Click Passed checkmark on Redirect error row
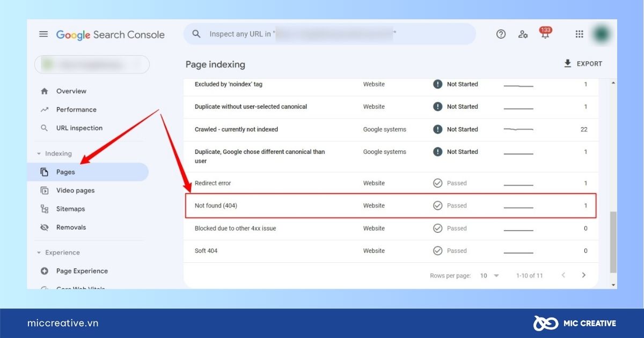This screenshot has height=338, width=644. coord(437,183)
